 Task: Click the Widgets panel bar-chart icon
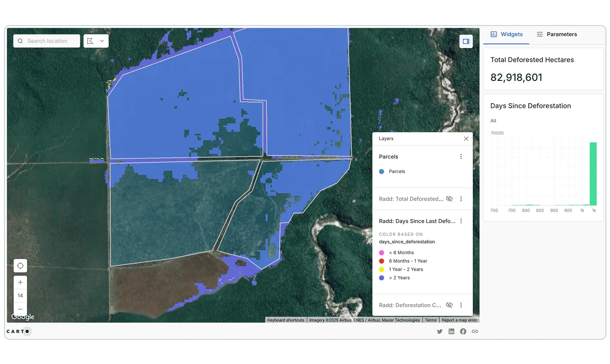pos(493,34)
